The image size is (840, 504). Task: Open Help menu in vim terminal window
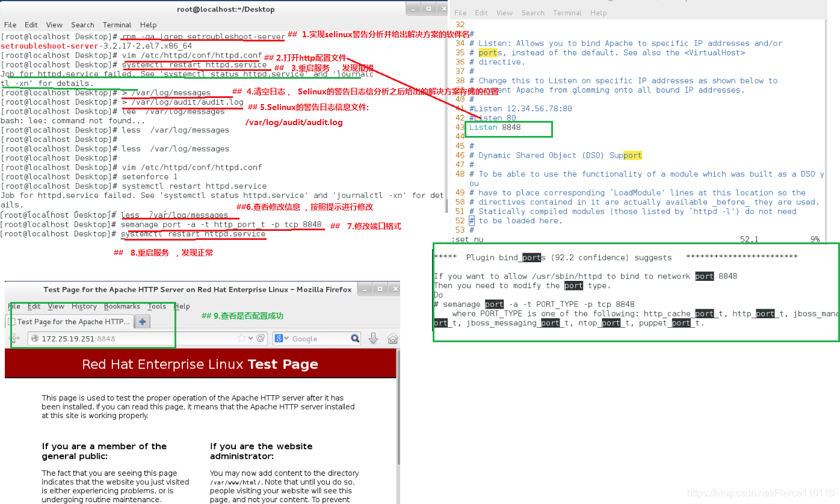click(x=598, y=13)
